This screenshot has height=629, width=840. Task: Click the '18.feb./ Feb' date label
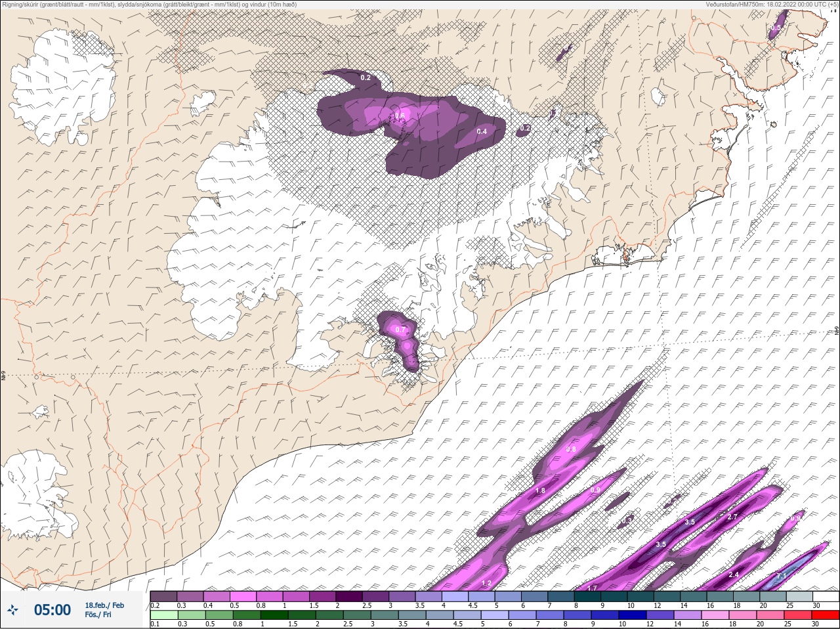pyautogui.click(x=104, y=605)
